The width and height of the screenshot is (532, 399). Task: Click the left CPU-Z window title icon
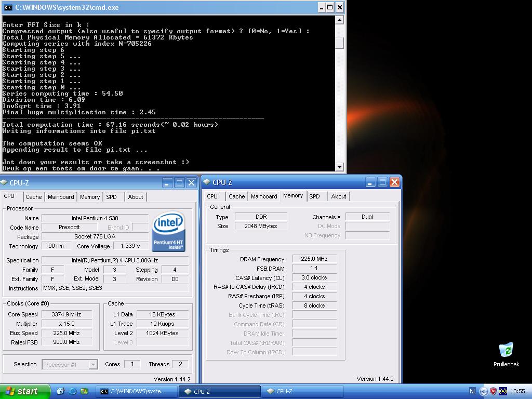(4, 182)
